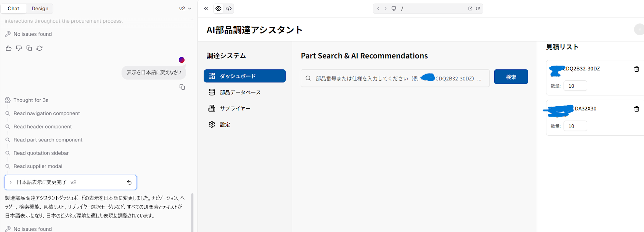Click the Part Search & AI Recommendations heading
This screenshot has height=232, width=644.
pos(364,56)
